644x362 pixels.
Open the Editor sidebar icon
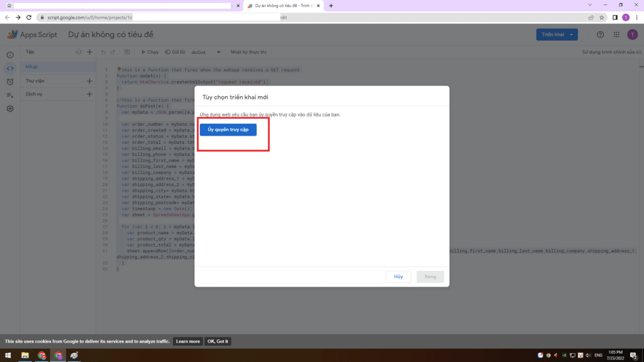[x=10, y=69]
